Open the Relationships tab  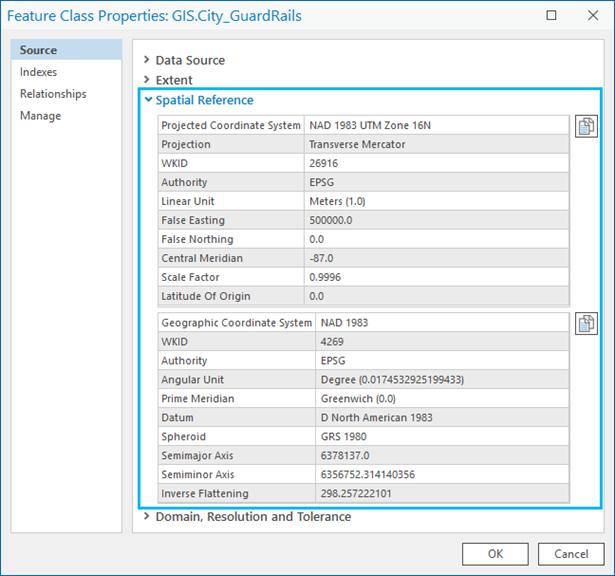point(53,94)
